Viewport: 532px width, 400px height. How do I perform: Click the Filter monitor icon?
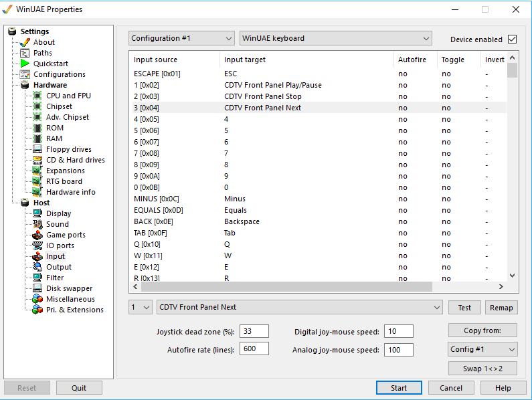click(37, 278)
